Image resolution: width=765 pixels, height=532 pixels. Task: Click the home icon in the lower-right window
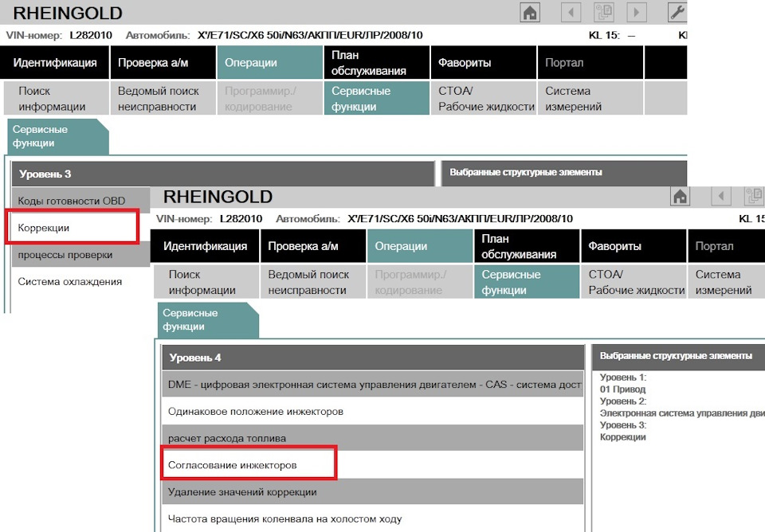[x=680, y=197]
